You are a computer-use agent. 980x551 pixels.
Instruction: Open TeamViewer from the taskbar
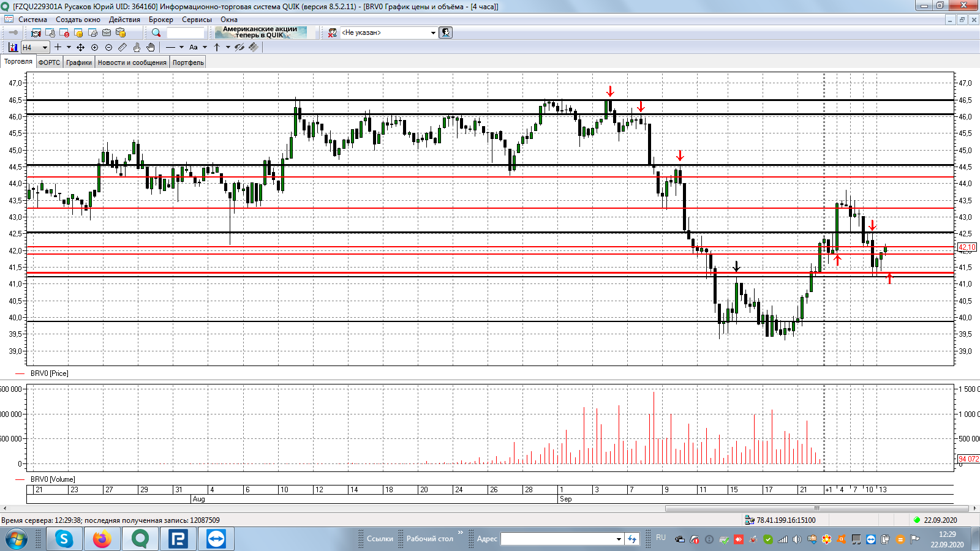(216, 539)
